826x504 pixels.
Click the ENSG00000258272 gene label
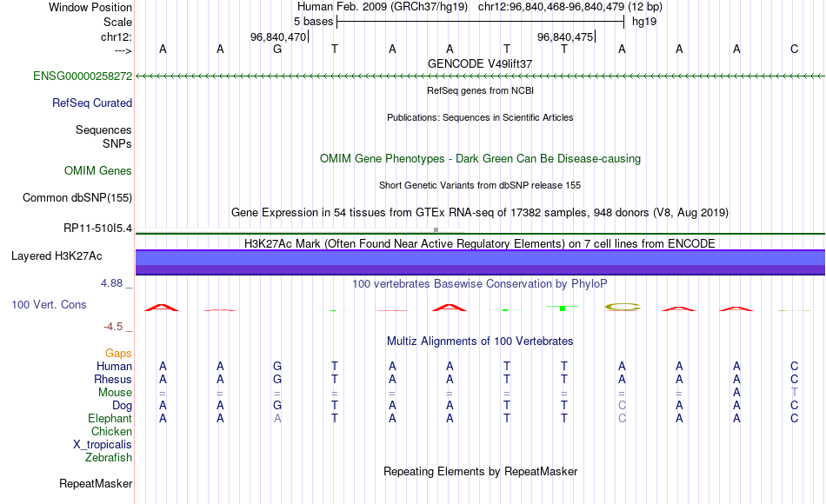pyautogui.click(x=83, y=76)
